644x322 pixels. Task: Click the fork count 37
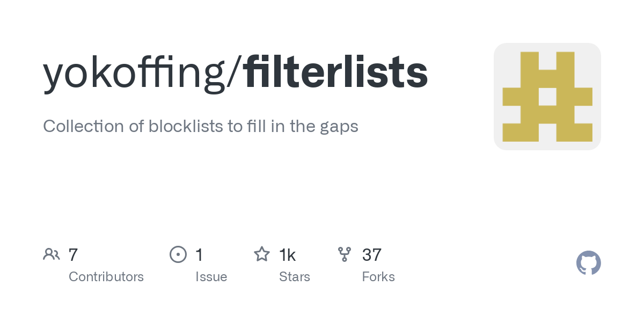(372, 254)
